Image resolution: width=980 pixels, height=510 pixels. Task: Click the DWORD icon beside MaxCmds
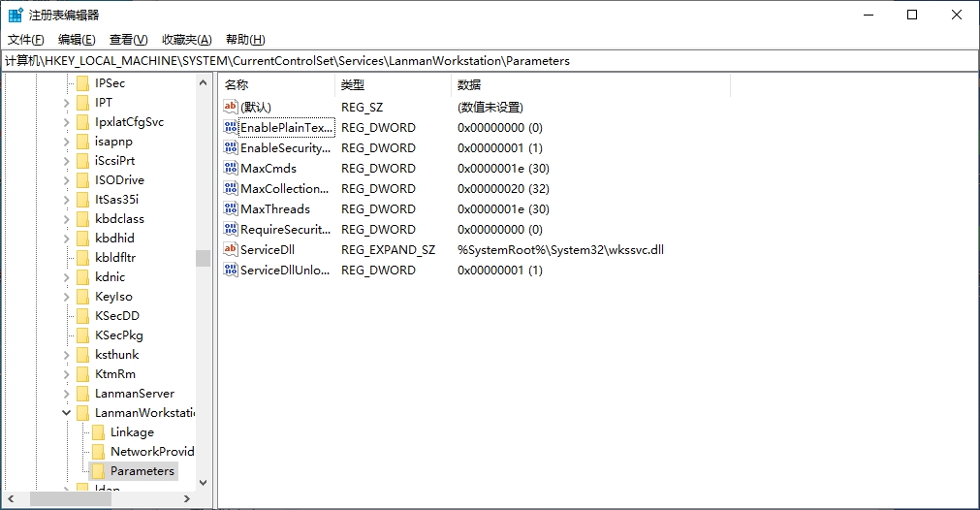(231, 169)
